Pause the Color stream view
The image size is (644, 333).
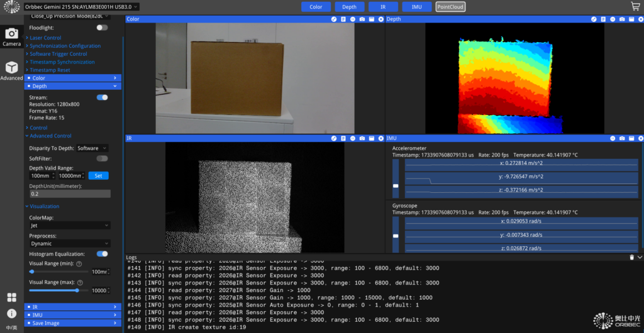[353, 19]
